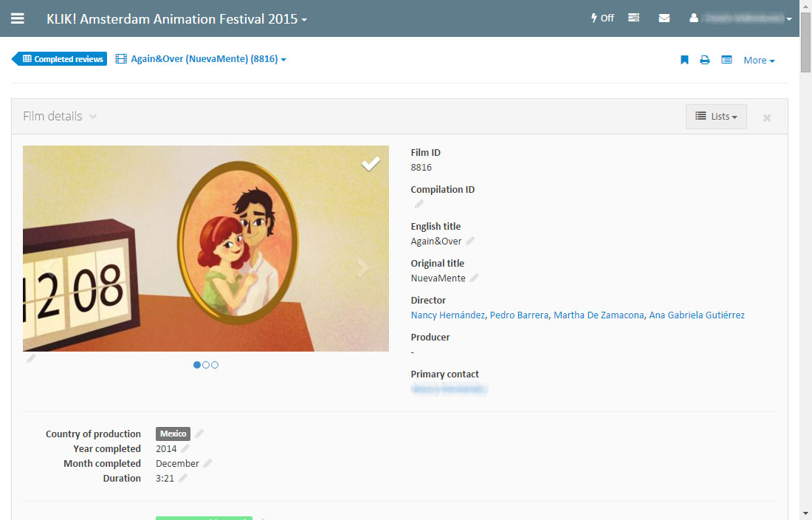The width and height of the screenshot is (812, 520).
Task: Open the festival name dropdown
Action: (177, 19)
